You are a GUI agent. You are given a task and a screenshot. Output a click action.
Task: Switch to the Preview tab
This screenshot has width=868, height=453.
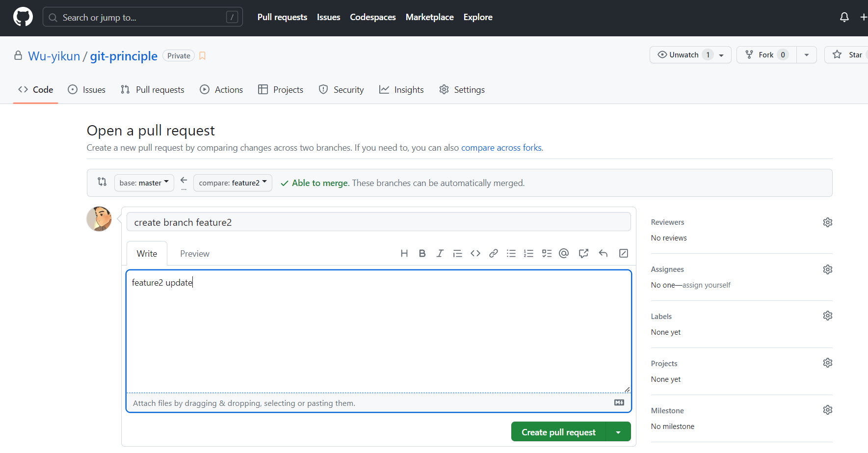[194, 254]
